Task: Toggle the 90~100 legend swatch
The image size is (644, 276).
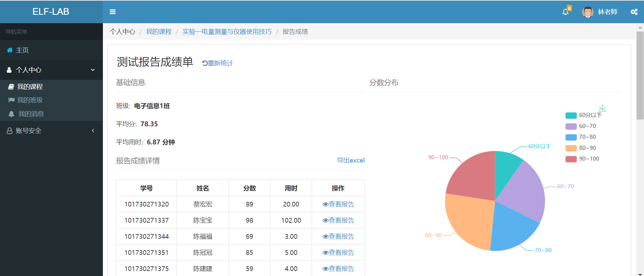Action: (571, 159)
